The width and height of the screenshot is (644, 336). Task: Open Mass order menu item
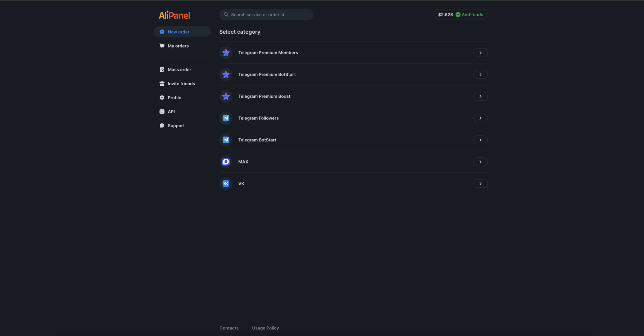(179, 70)
